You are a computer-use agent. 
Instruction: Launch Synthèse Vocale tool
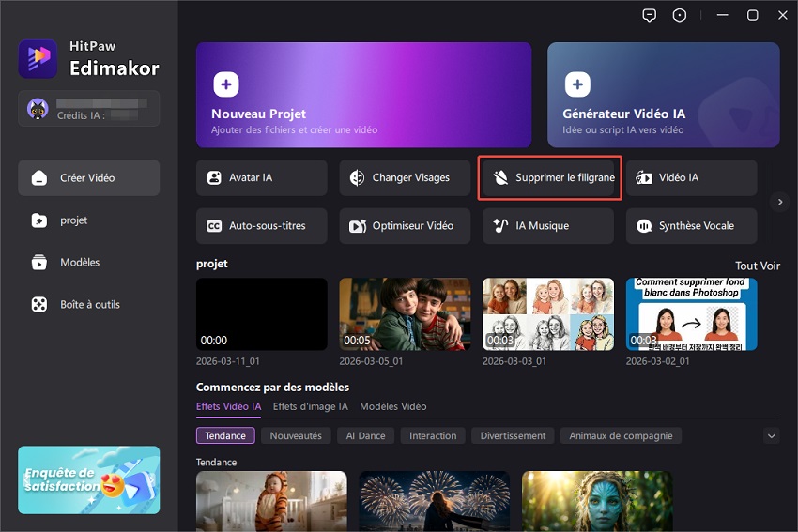tap(691, 226)
